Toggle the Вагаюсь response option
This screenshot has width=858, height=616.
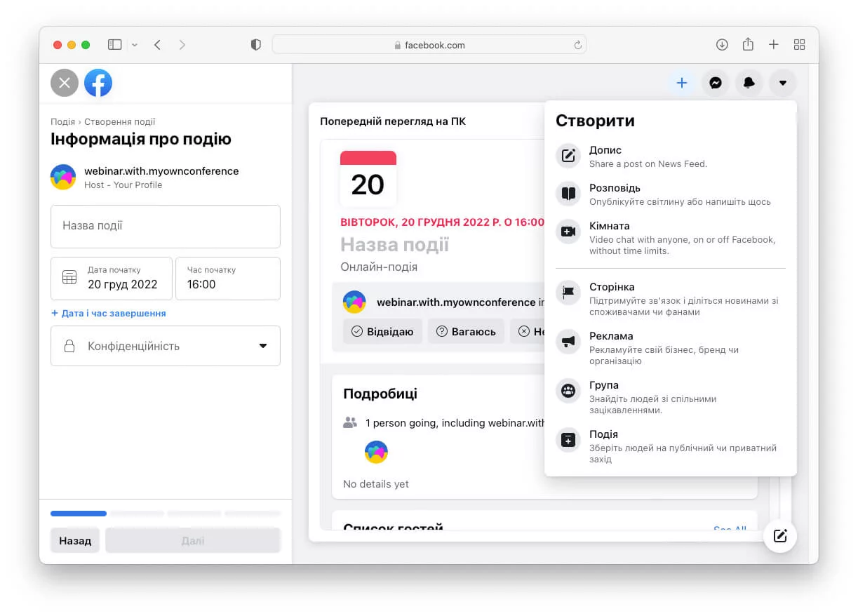(466, 331)
